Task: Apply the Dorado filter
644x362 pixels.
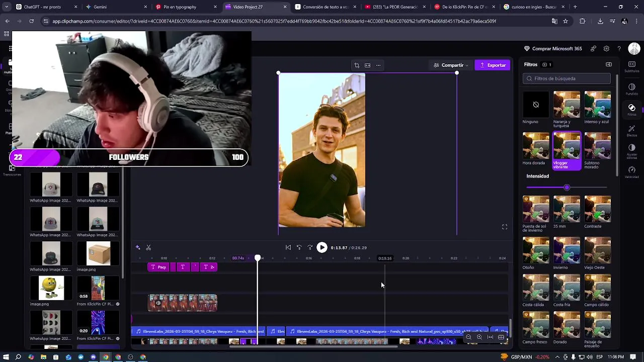Action: click(x=567, y=328)
